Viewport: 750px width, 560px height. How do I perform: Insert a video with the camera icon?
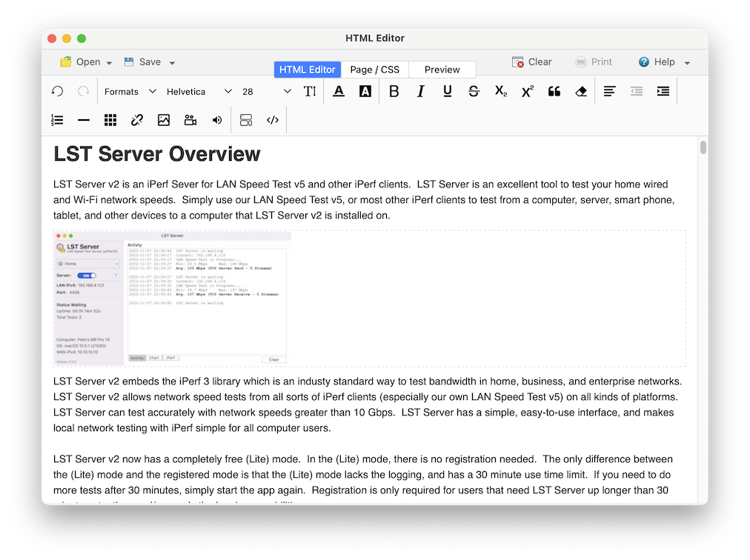[190, 120]
